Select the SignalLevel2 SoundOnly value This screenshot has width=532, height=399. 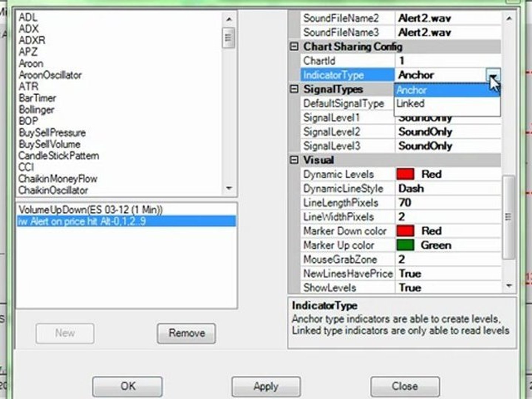[448, 132]
